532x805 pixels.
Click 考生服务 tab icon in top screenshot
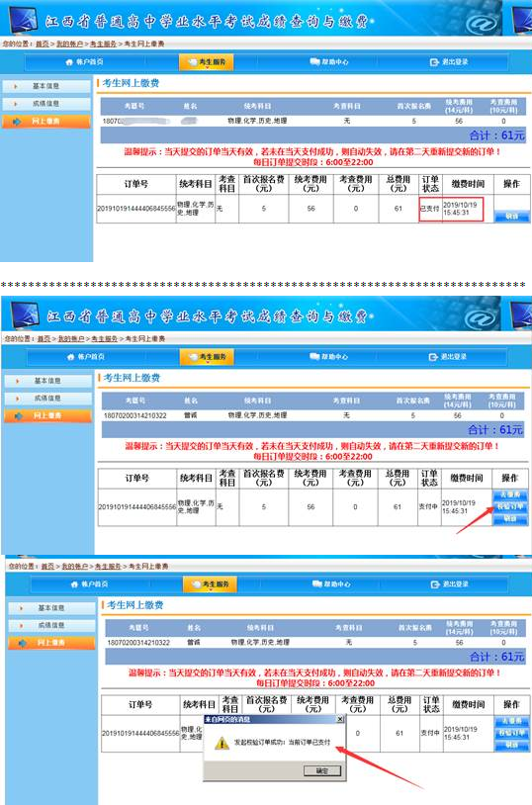[193, 62]
